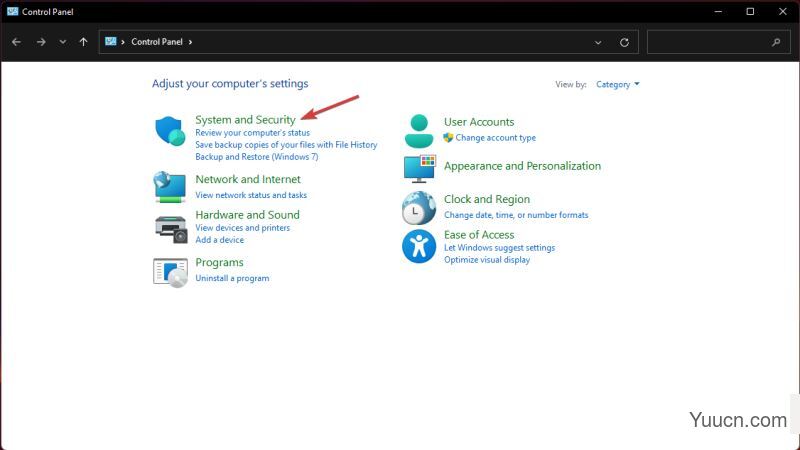
Task: Click the search magnifier icon
Action: [776, 42]
